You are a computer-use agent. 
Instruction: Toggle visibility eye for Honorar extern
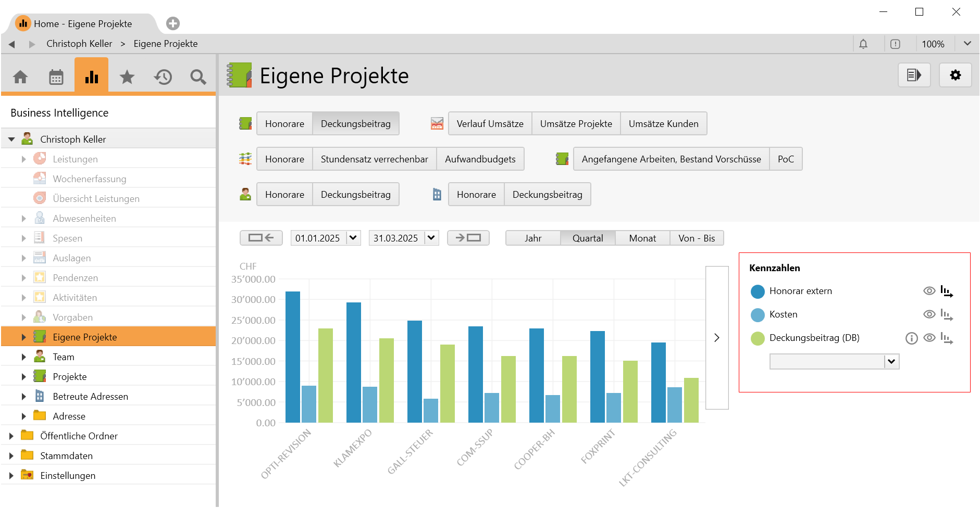[x=929, y=291]
